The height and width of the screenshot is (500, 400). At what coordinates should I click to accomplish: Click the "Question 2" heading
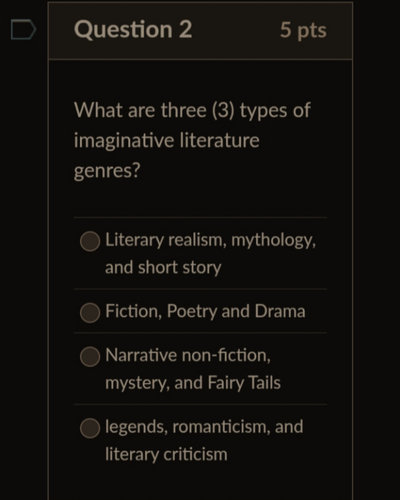click(133, 30)
